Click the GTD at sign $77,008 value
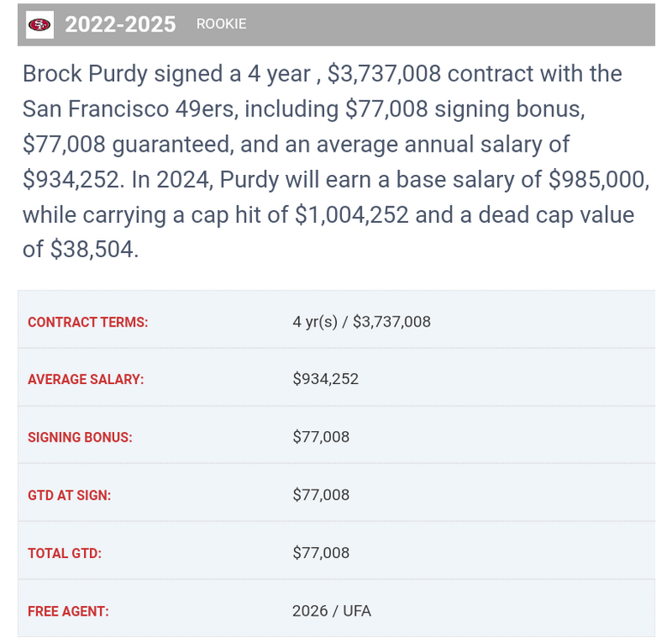The image size is (672, 643). [x=321, y=495]
